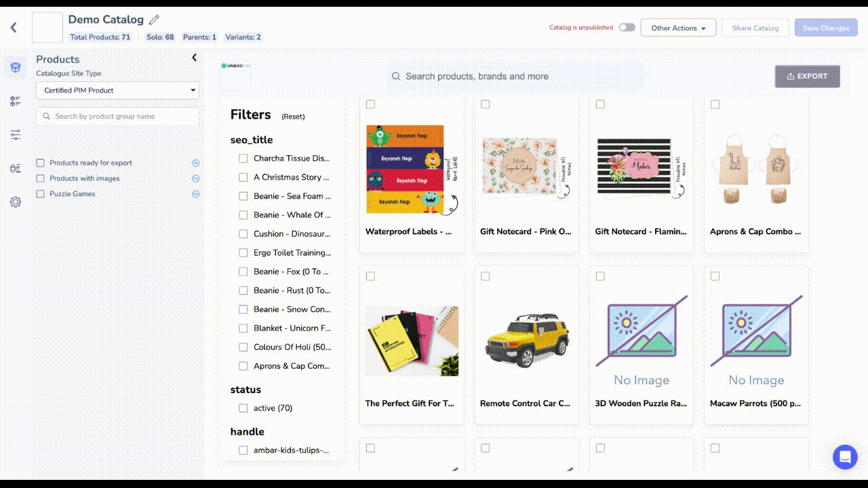Screen dimensions: 868x488
Task: Click the EXPORT button
Action: pyautogui.click(x=807, y=77)
